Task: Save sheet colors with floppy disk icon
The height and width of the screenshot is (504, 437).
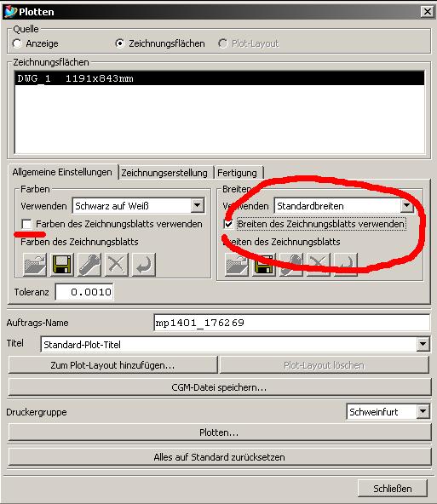Action: click(61, 265)
